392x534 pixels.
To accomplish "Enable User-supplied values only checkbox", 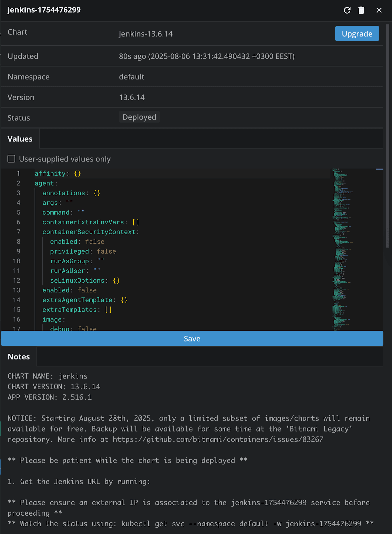I will [12, 159].
